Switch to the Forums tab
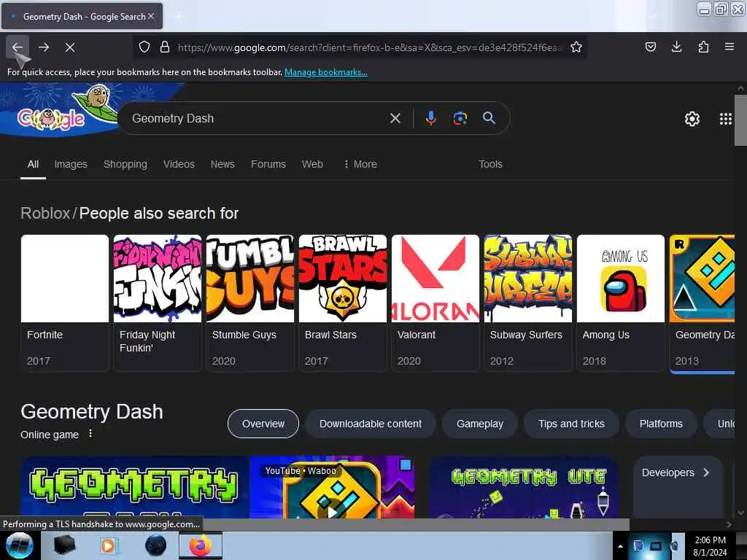The image size is (747, 560). point(268,164)
